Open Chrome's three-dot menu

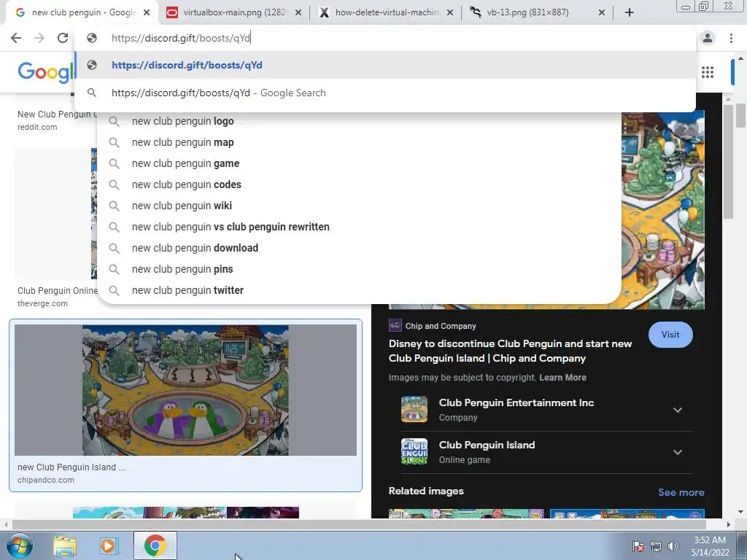coord(731,38)
